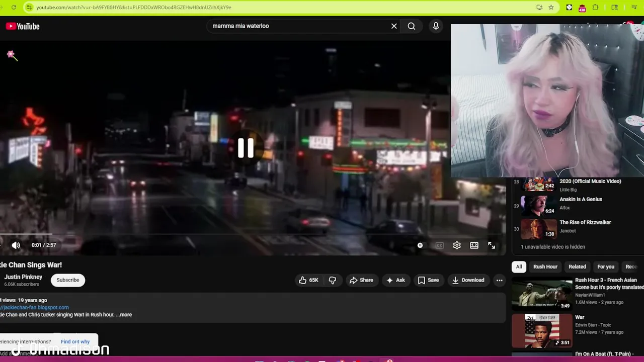Click the 0:01 / 2:57 time display
The height and width of the screenshot is (362, 644).
tap(44, 245)
